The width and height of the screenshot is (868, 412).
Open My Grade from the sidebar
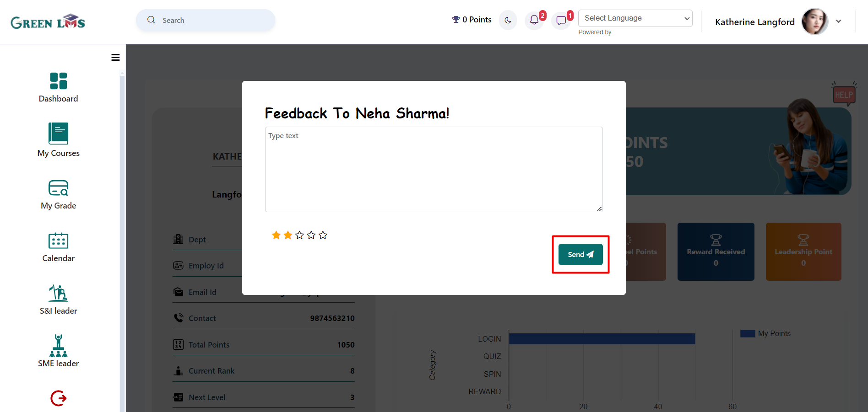[59, 195]
